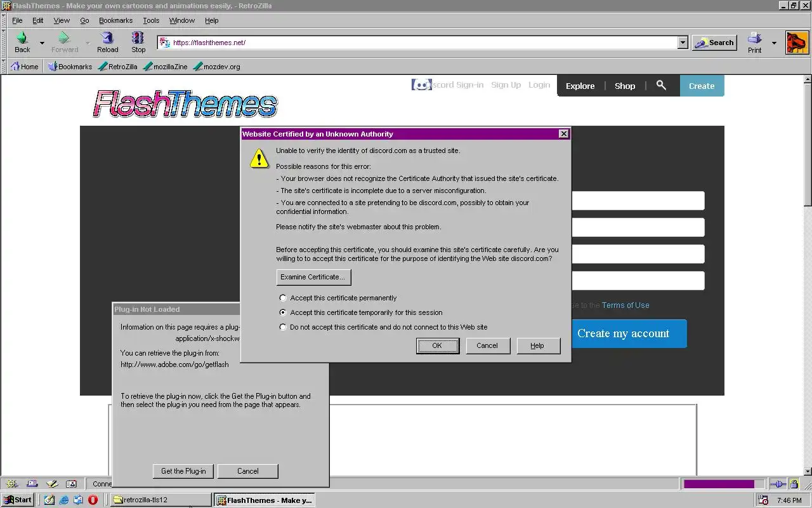Click Get the Plug-in button
The image size is (812, 508).
(x=183, y=471)
